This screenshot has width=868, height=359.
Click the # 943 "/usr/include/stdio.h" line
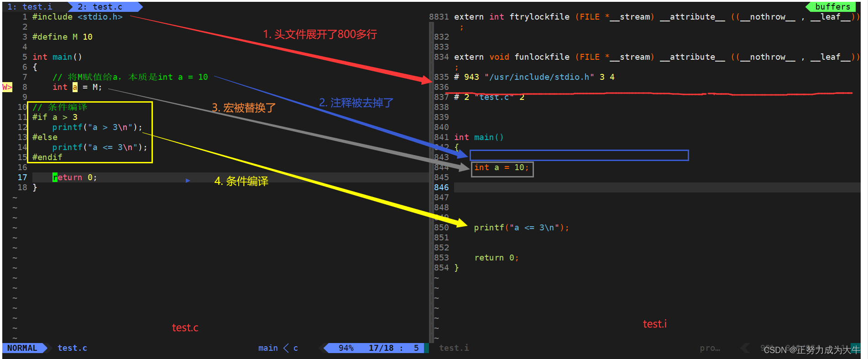(x=534, y=77)
